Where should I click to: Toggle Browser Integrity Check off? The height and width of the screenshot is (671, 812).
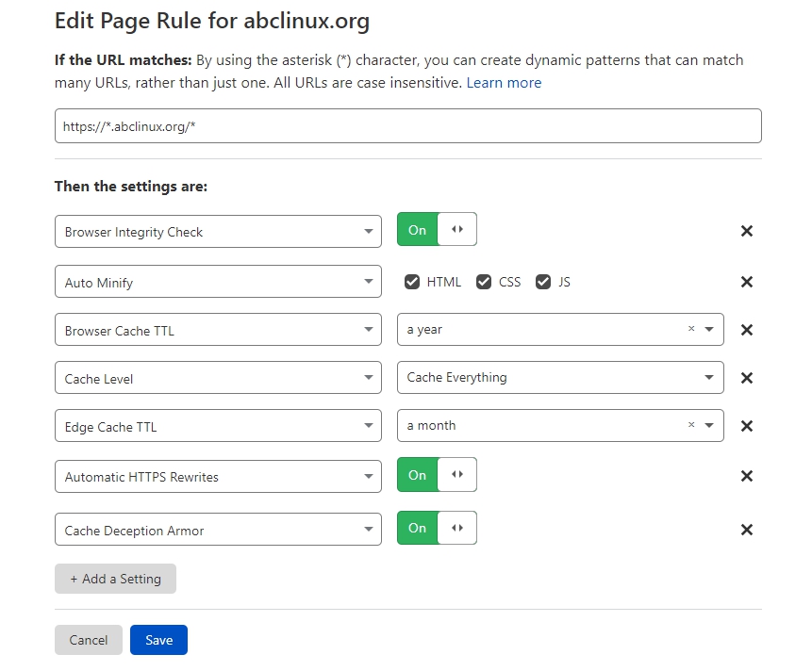pyautogui.click(x=437, y=230)
